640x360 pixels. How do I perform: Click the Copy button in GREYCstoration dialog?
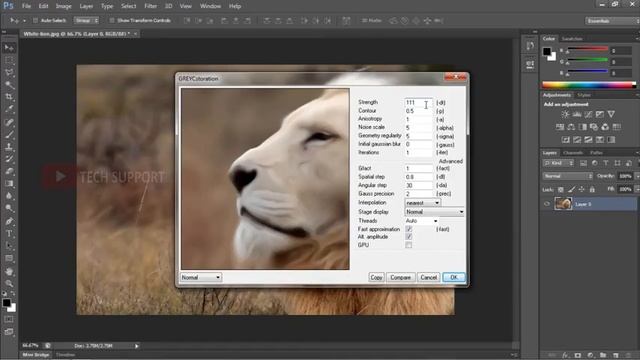click(x=376, y=278)
